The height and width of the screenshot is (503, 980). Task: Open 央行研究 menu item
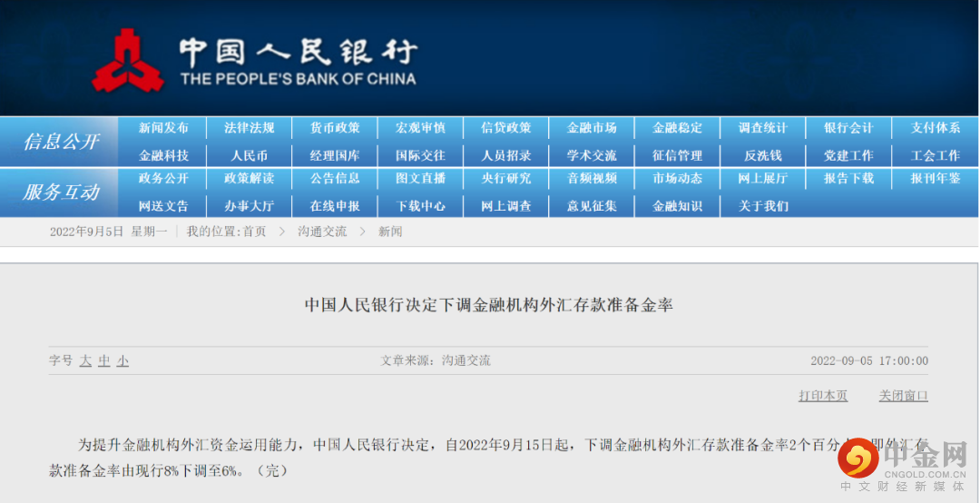tap(505, 178)
